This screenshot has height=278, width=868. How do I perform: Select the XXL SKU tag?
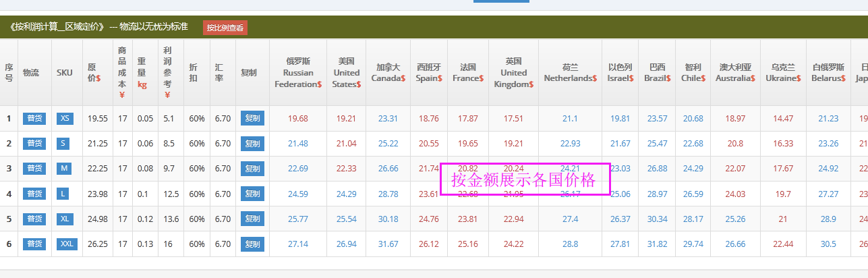pyautogui.click(x=66, y=244)
